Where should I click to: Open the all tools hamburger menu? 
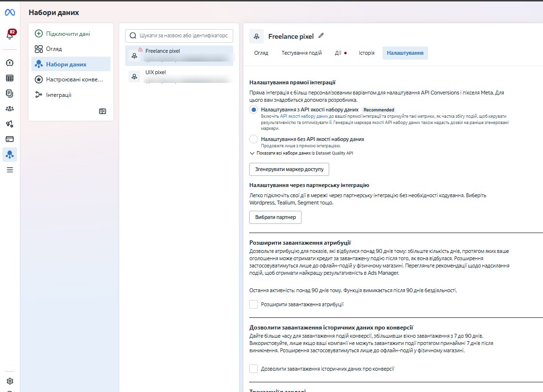(x=10, y=170)
